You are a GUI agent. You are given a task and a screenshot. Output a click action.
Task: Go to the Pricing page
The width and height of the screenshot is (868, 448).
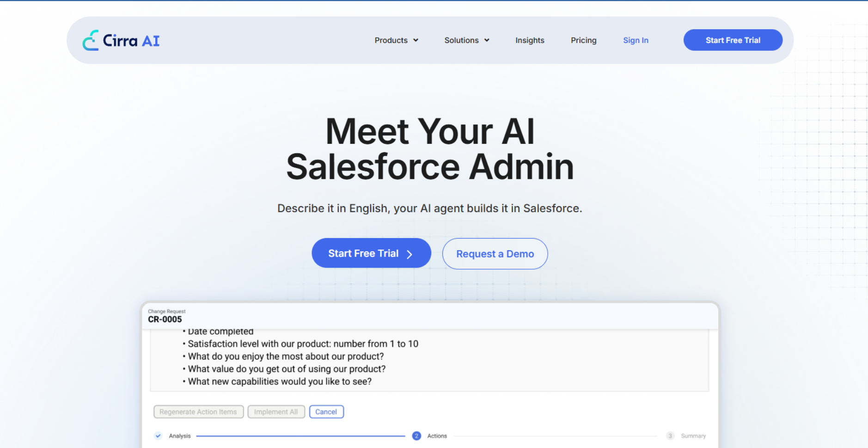[583, 40]
